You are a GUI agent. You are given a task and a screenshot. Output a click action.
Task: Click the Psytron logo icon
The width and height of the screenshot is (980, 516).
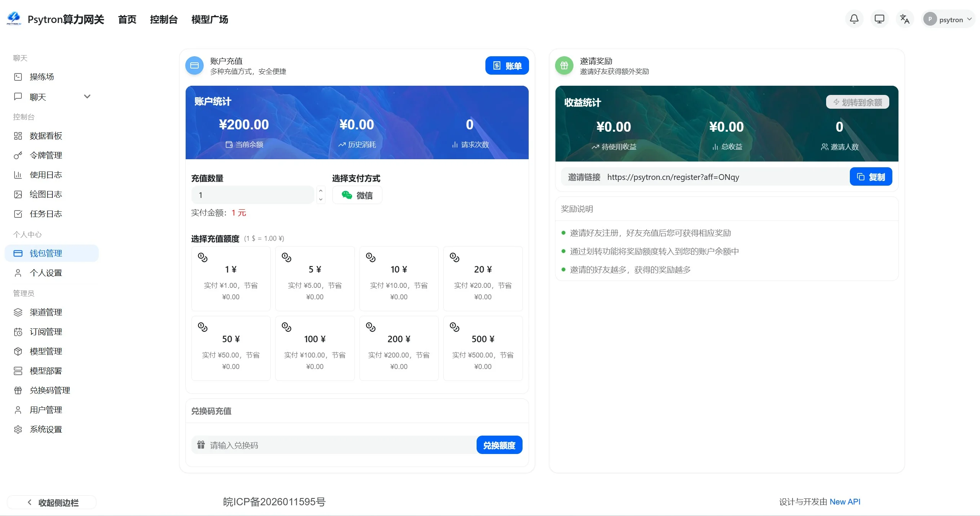[14, 18]
